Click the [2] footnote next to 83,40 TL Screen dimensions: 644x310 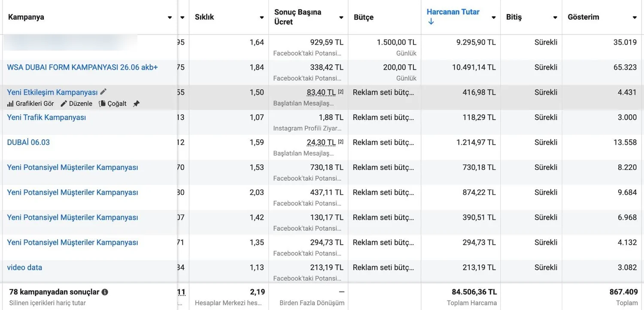[x=341, y=91]
